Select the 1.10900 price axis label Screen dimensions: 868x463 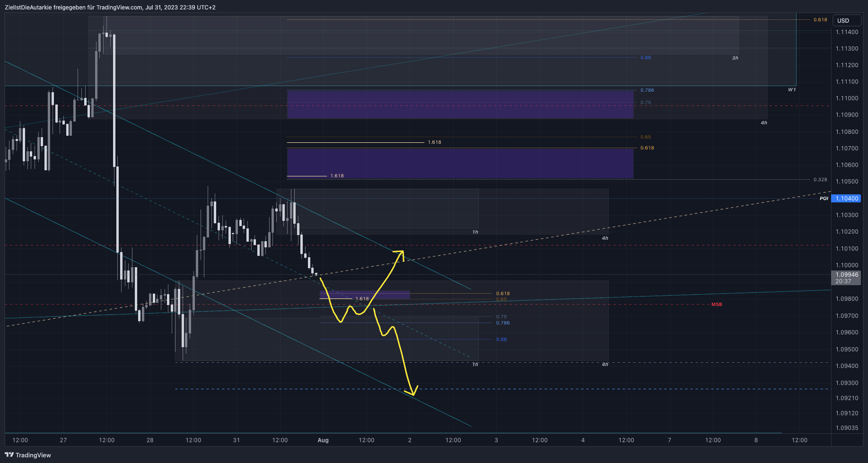pyautogui.click(x=847, y=115)
